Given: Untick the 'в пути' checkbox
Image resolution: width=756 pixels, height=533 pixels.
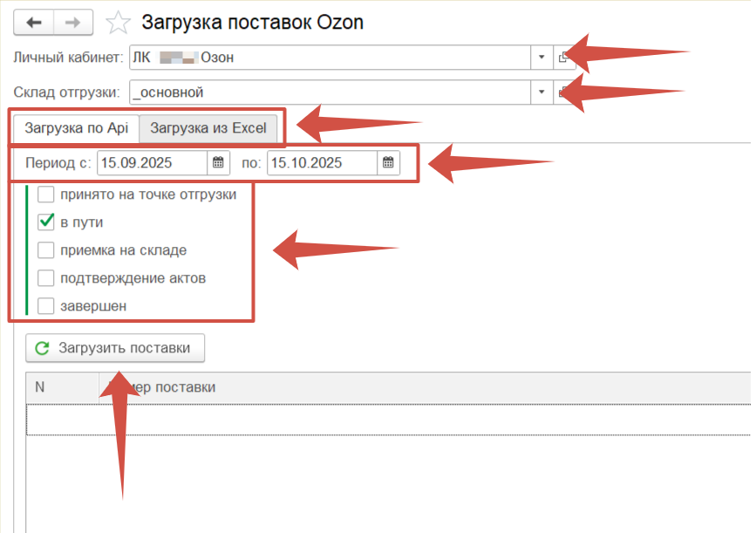Looking at the screenshot, I should [x=46, y=222].
